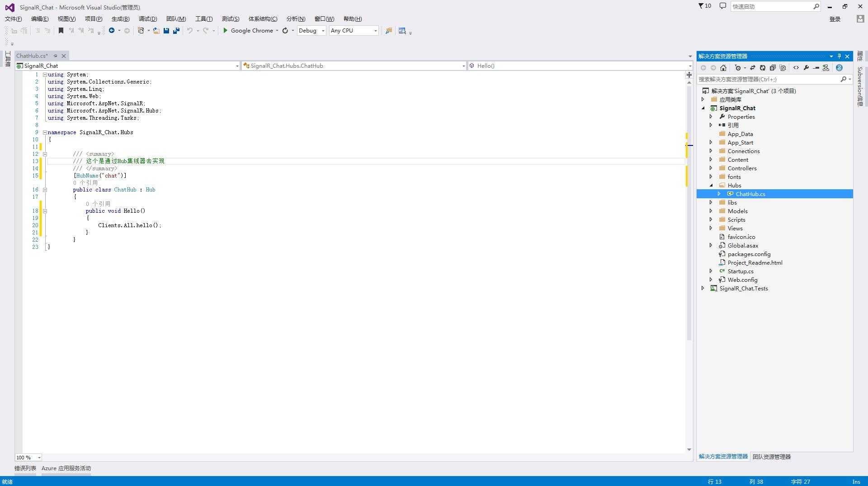Click the Sync with Active Document icon
This screenshot has height=486, width=868.
tap(753, 68)
